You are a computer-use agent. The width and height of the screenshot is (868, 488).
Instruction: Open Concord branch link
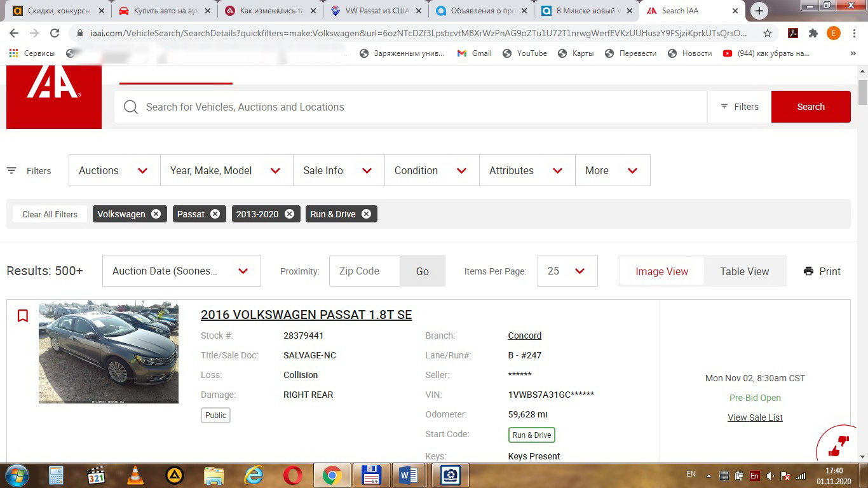click(x=525, y=335)
